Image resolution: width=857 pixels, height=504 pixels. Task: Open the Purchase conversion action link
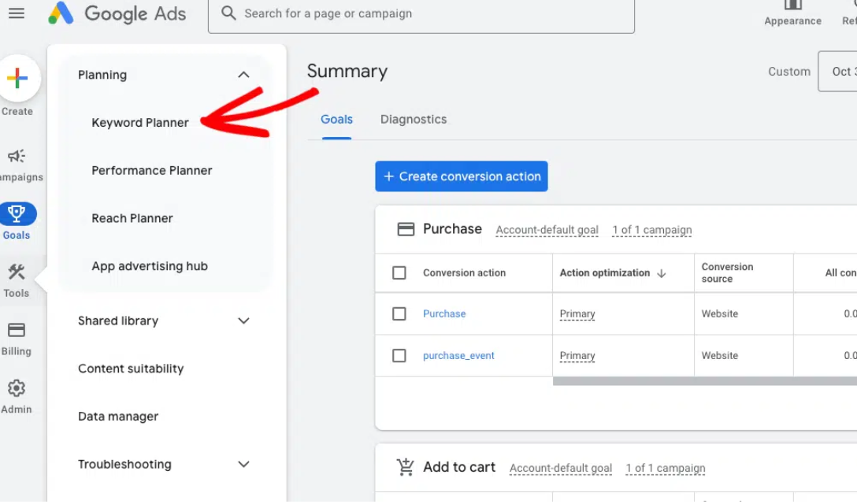click(x=444, y=313)
